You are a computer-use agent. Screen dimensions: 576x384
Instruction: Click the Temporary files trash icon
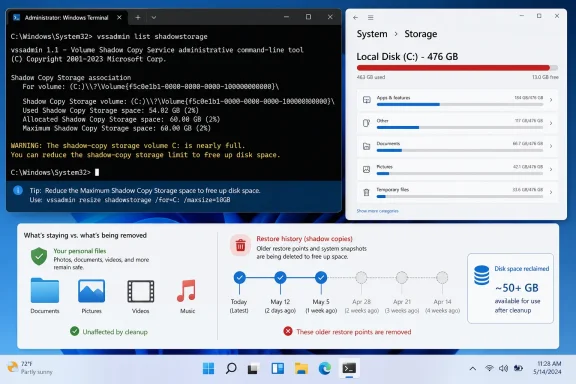click(366, 192)
